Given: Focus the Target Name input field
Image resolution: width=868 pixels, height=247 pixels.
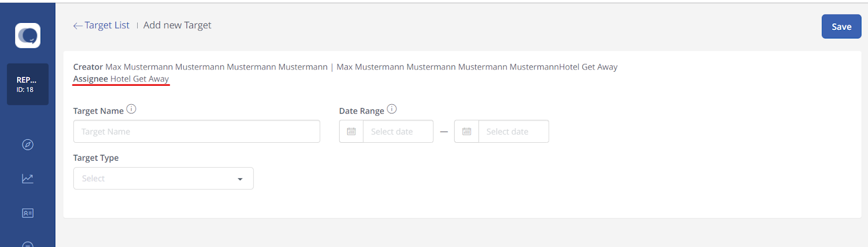Looking at the screenshot, I should tap(196, 131).
